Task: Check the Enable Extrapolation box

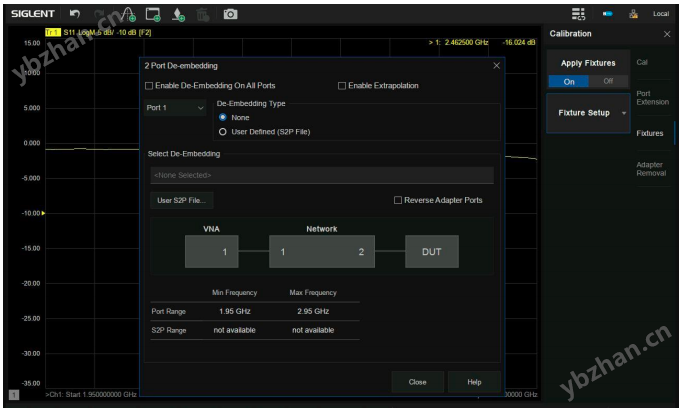Action: click(x=342, y=86)
